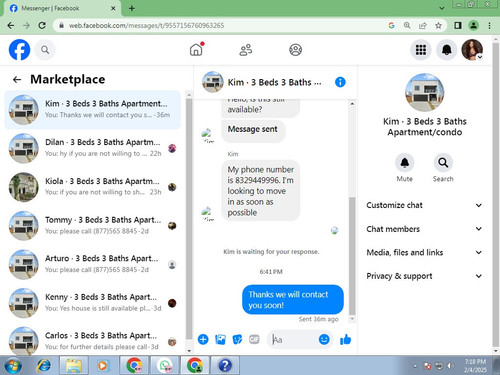Select the Messenger | Facebook browser tab
The width and height of the screenshot is (500, 375).
[62, 8]
